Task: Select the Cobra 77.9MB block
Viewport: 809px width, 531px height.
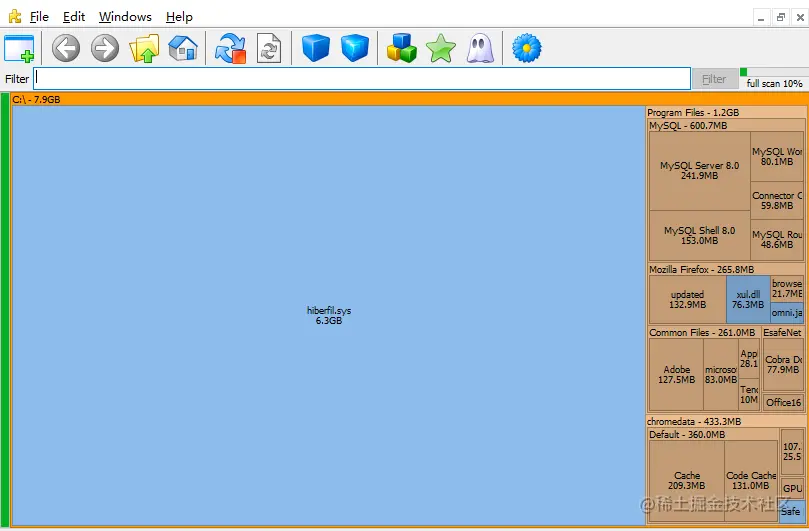Action: coord(783,365)
